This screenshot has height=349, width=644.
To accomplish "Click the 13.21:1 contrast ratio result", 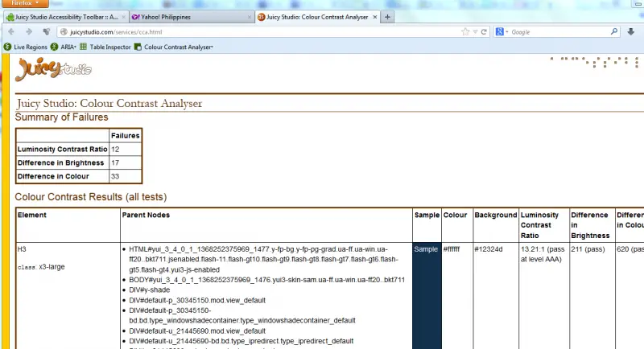I will tap(543, 254).
